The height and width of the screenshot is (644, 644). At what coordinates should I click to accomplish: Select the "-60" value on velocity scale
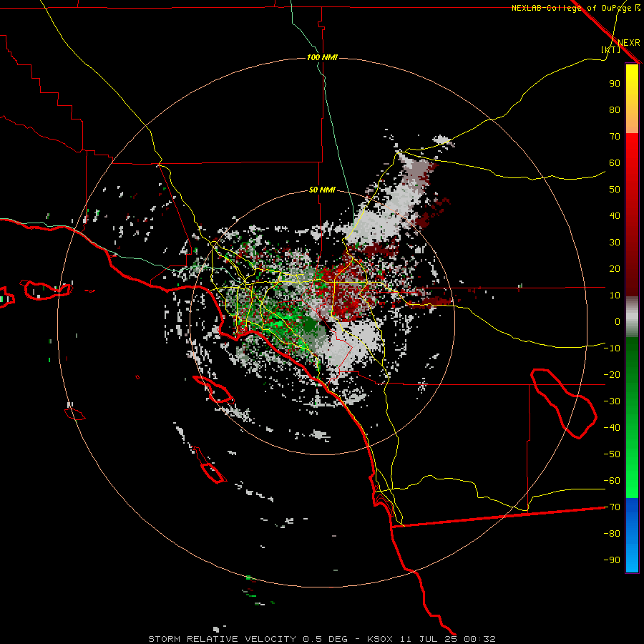(x=612, y=481)
